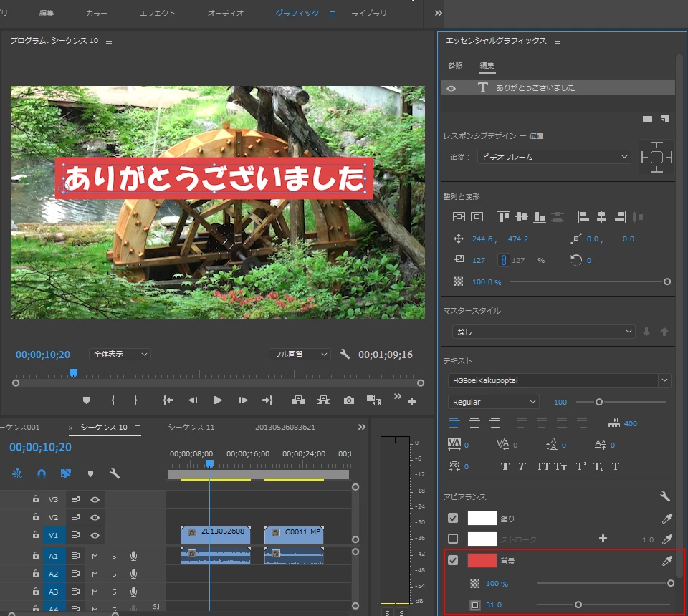Switch to カラー workspace

pyautogui.click(x=96, y=13)
